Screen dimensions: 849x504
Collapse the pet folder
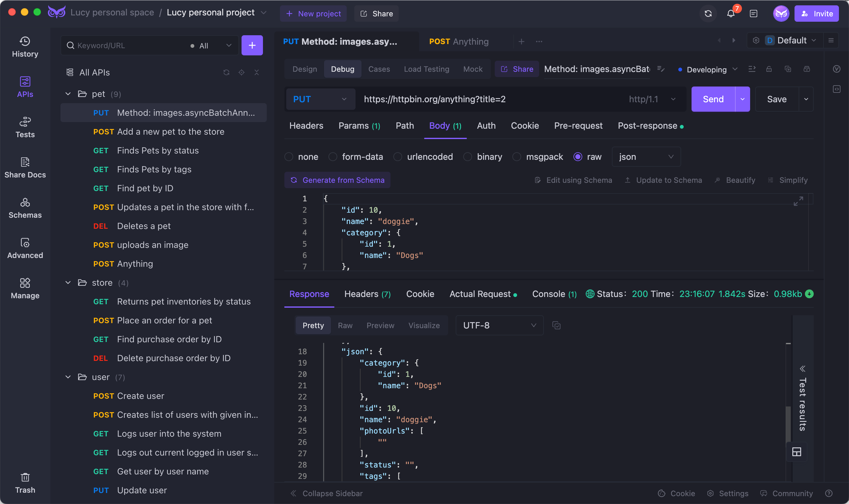click(68, 94)
